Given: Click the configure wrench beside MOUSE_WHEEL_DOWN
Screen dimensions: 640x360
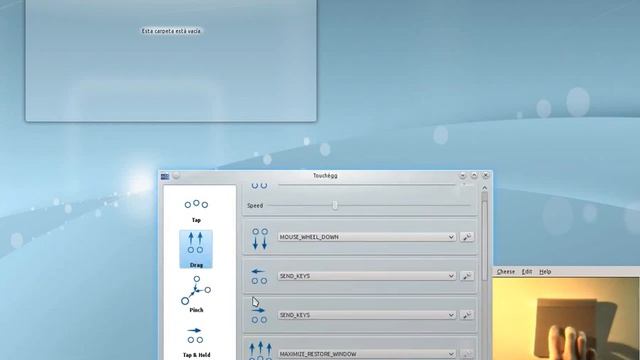Looking at the screenshot, I should click(x=467, y=237).
